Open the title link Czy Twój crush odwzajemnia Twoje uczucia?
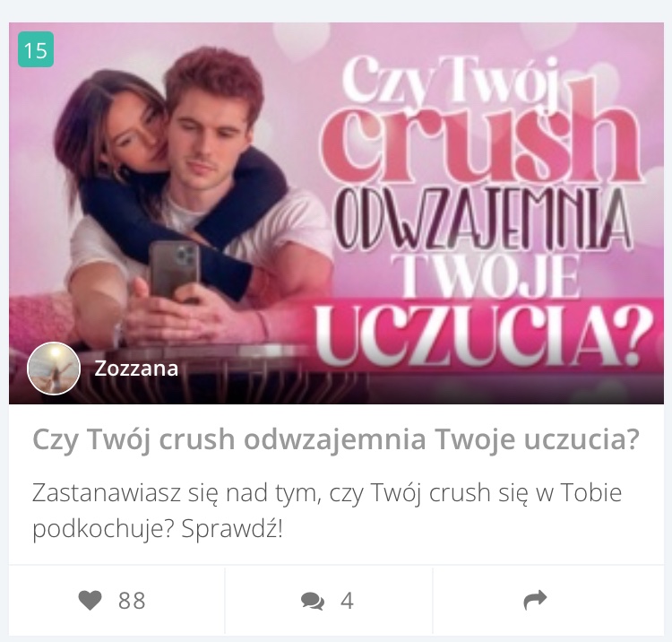Screen dimensions: 672x642 [336, 438]
